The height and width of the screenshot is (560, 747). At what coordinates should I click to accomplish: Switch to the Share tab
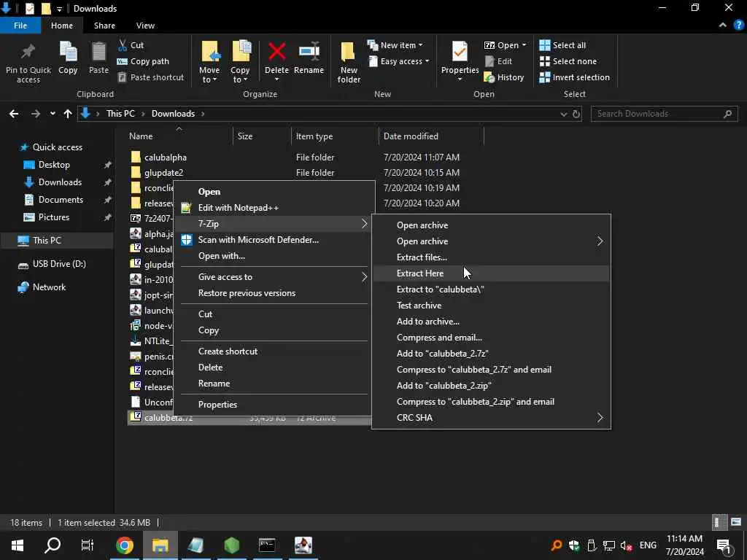click(x=104, y=26)
